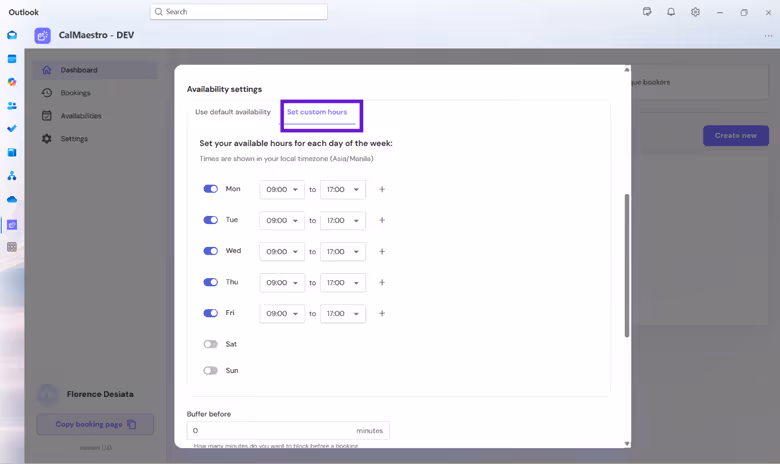
Task: Switch to Use default availability tab
Action: [x=233, y=112]
